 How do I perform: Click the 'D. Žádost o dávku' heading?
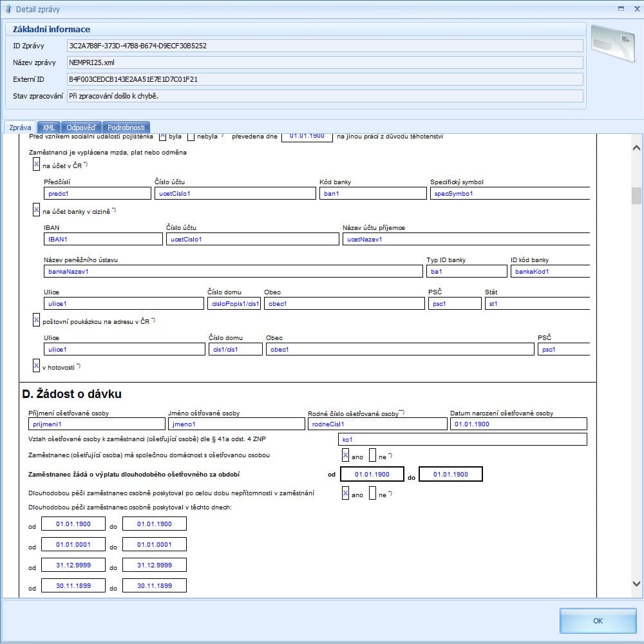72,394
